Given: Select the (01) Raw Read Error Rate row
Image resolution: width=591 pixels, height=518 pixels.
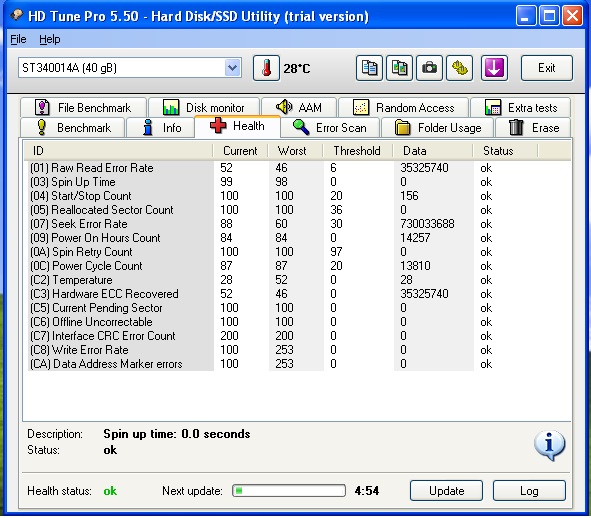Looking at the screenshot, I should (x=299, y=168).
